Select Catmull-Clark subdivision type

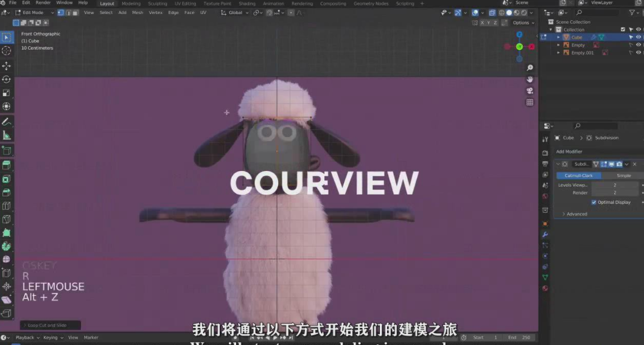[579, 175]
